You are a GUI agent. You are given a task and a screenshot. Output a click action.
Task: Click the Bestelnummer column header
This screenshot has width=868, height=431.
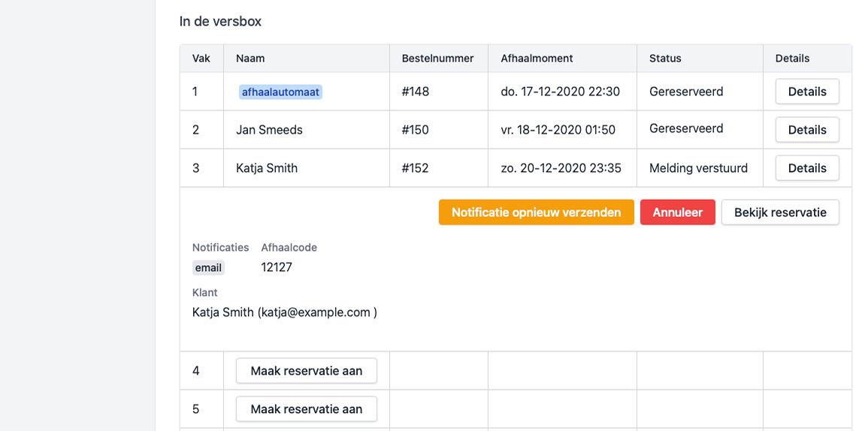(437, 58)
